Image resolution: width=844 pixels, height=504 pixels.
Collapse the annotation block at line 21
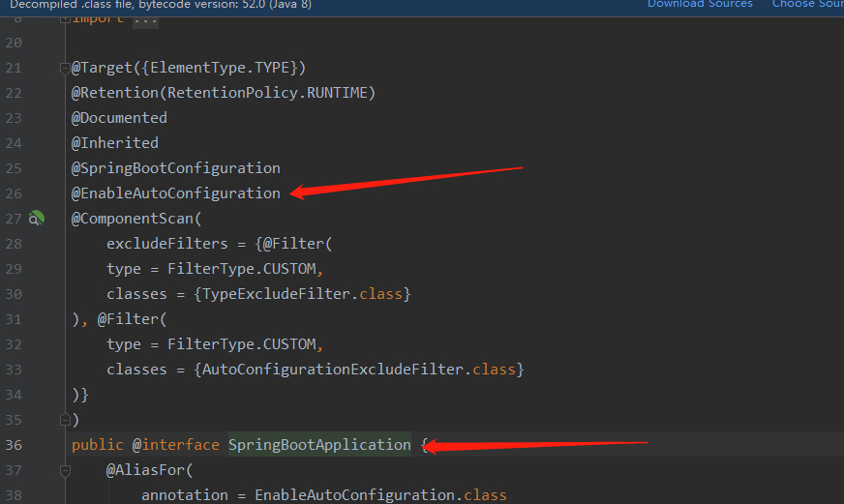tap(65, 68)
